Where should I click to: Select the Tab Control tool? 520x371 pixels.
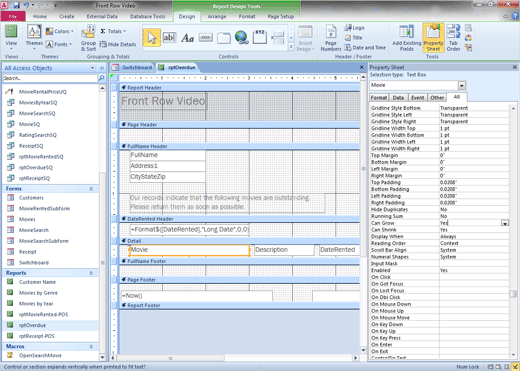(x=224, y=38)
